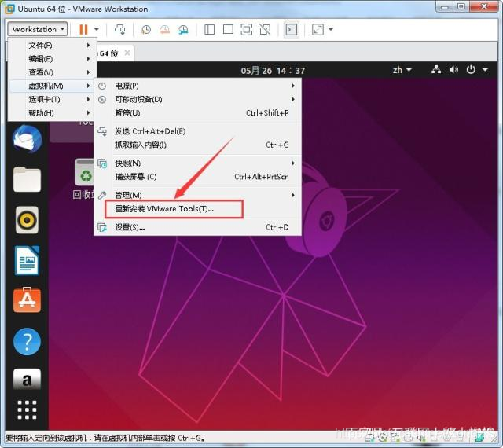Expand the 电源(P) power submenu
Screen dimensions: 503x448
[x=197, y=86]
